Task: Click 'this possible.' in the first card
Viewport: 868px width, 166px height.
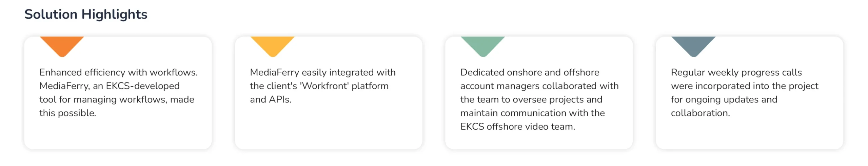Action: (68, 113)
